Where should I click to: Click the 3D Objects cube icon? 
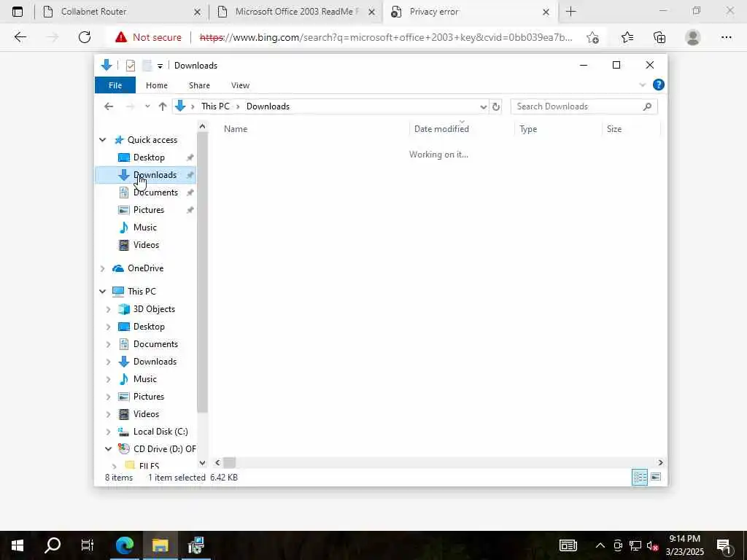coord(124,309)
